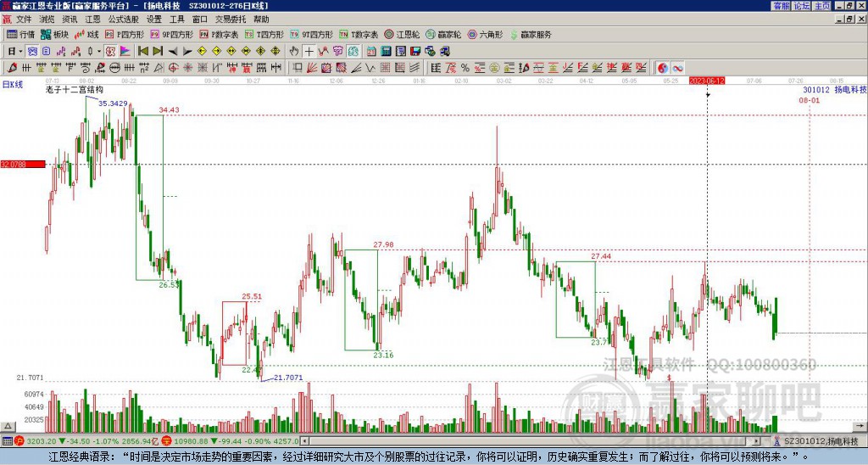The width and height of the screenshot is (868, 465).
Task: Click the floppy-disk save icon
Action: click(415, 51)
